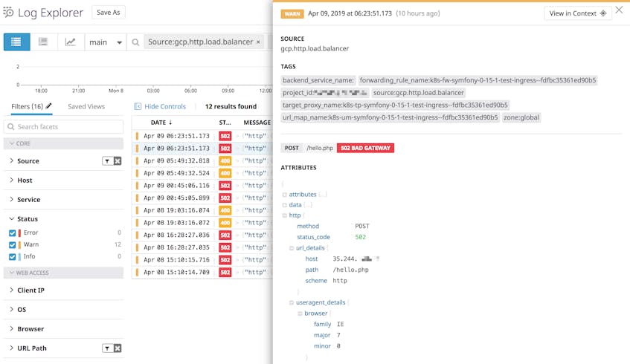
Task: Select the Apr 09 05:49:32.818 log row
Action: pos(202,160)
